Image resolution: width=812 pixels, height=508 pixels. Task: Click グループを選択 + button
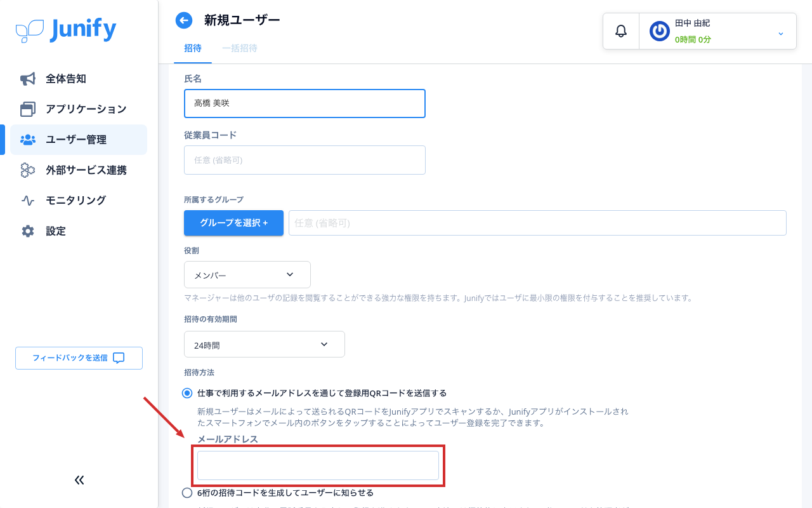[x=233, y=223]
